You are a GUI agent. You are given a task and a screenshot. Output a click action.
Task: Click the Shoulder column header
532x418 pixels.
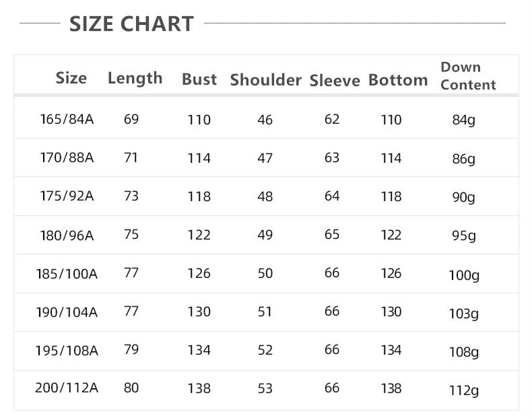(x=265, y=80)
